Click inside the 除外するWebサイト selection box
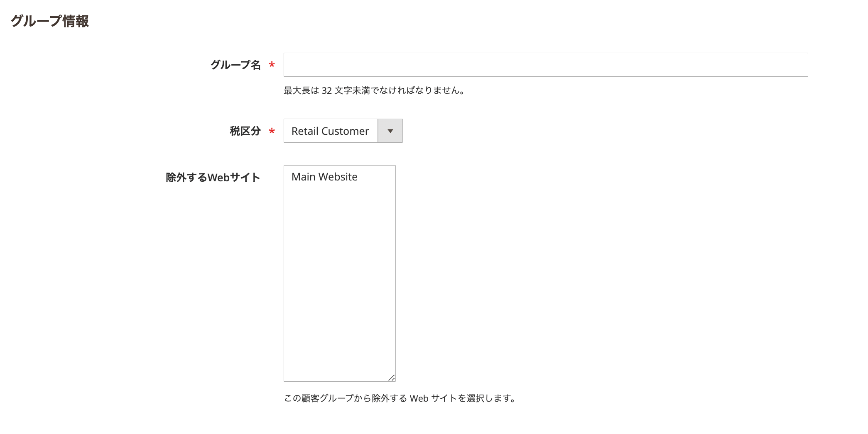Viewport: 868px width, 434px height. (338, 270)
